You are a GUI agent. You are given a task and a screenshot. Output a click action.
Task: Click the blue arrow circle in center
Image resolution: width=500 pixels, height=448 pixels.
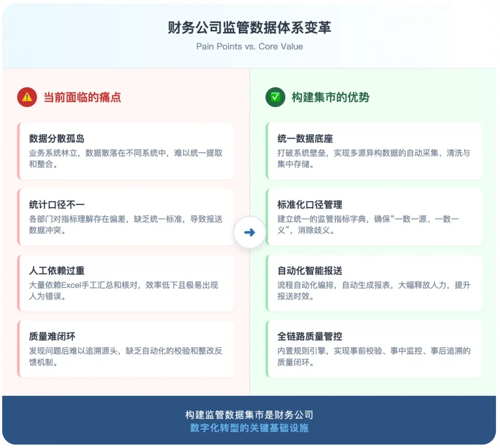click(x=249, y=232)
